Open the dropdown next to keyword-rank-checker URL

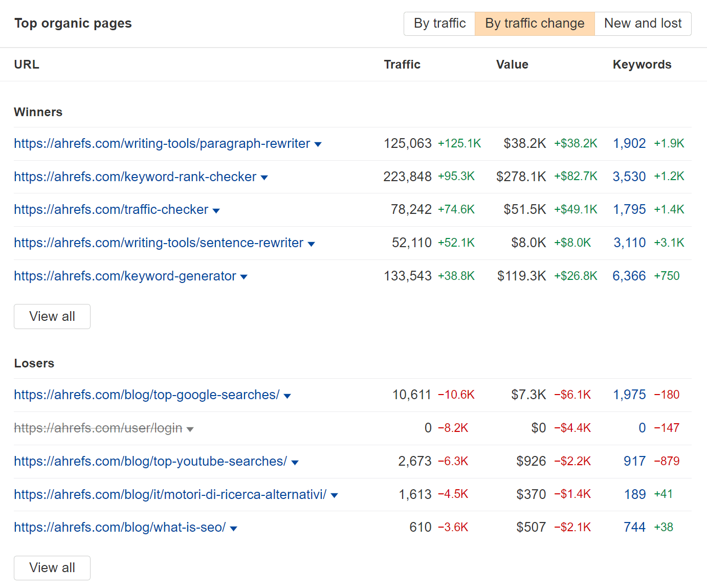click(264, 177)
